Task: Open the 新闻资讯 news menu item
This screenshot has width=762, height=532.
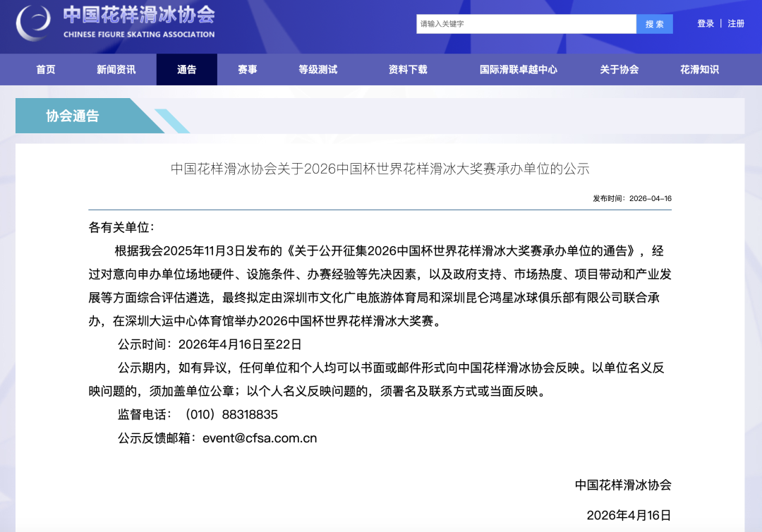Action: pyautogui.click(x=116, y=70)
